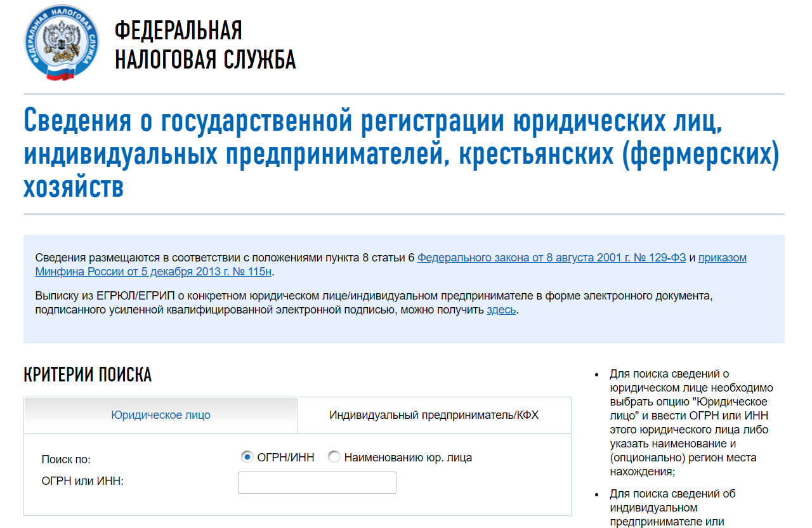
Task: Click the hint text about юридическом лице search
Action: 691,423
